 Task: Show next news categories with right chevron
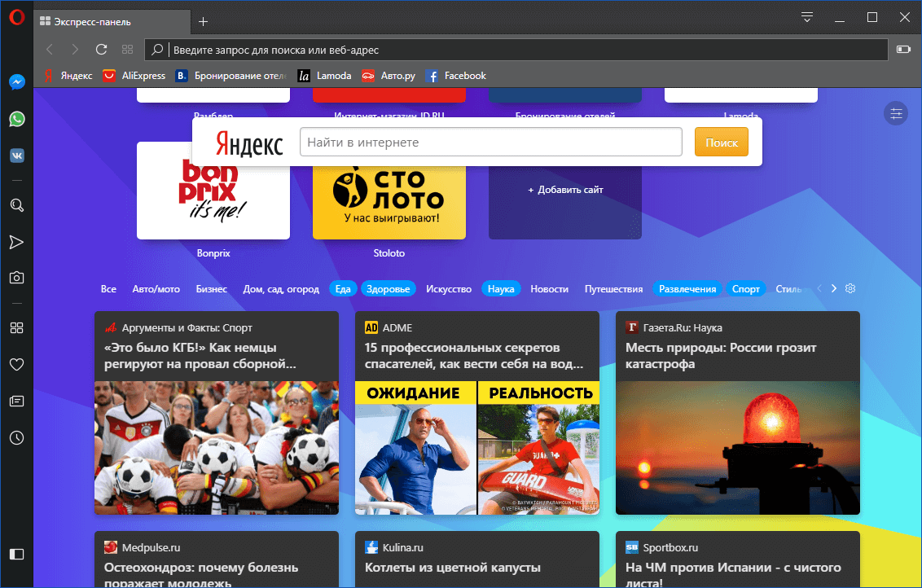834,289
